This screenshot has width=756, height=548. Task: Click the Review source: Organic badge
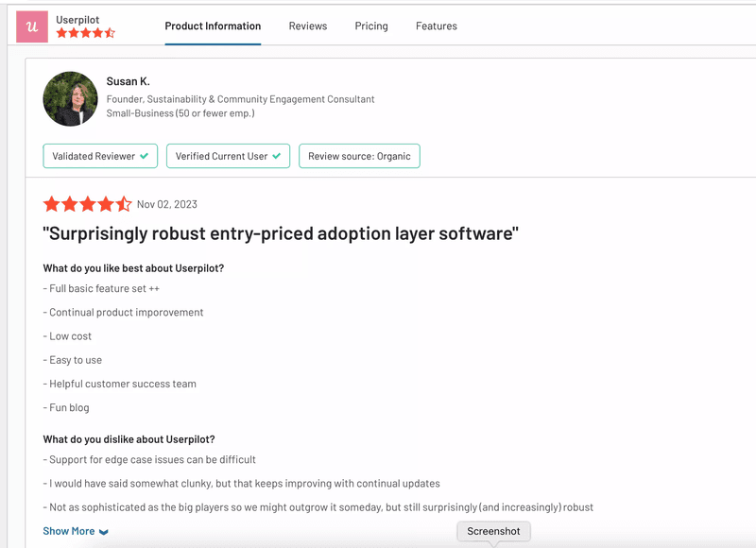point(359,156)
